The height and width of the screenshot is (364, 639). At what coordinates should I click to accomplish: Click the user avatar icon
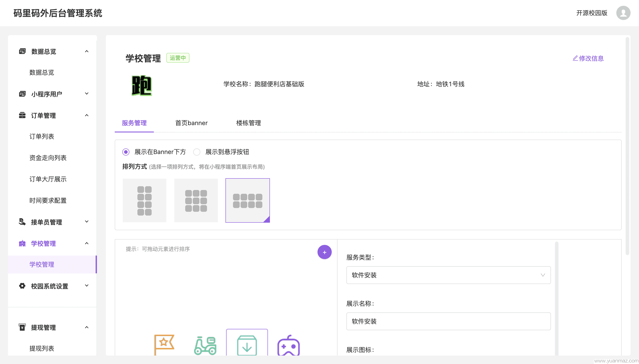coord(623,13)
